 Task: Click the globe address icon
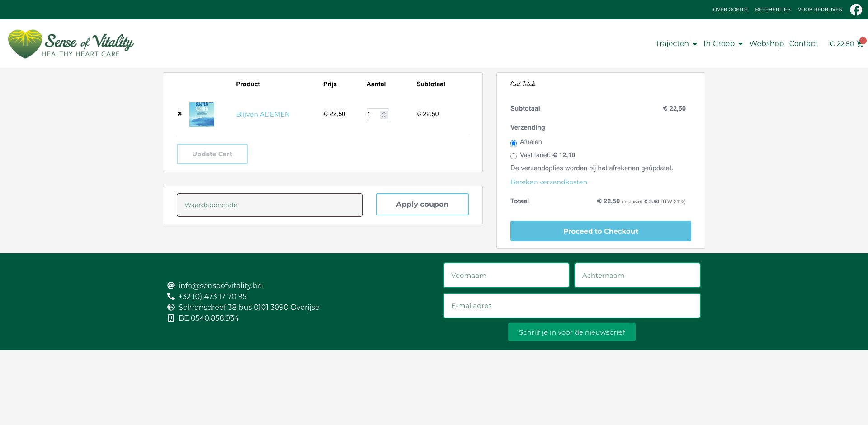[x=171, y=307]
